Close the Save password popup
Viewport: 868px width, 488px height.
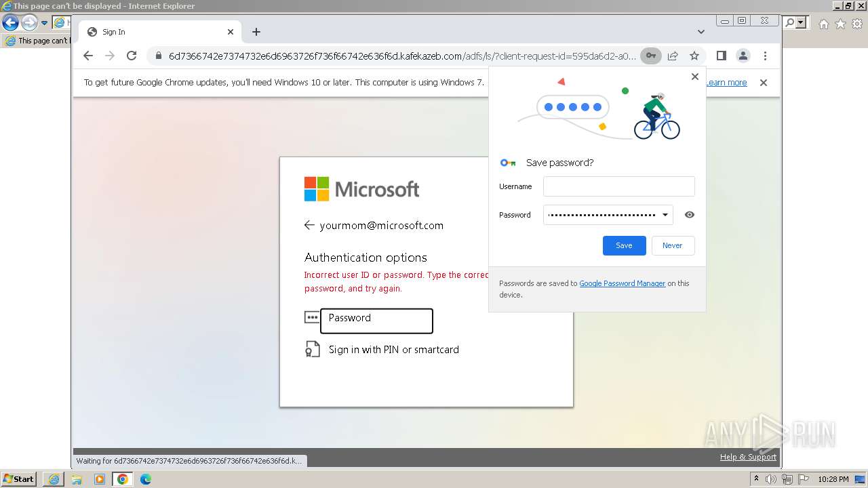694,77
